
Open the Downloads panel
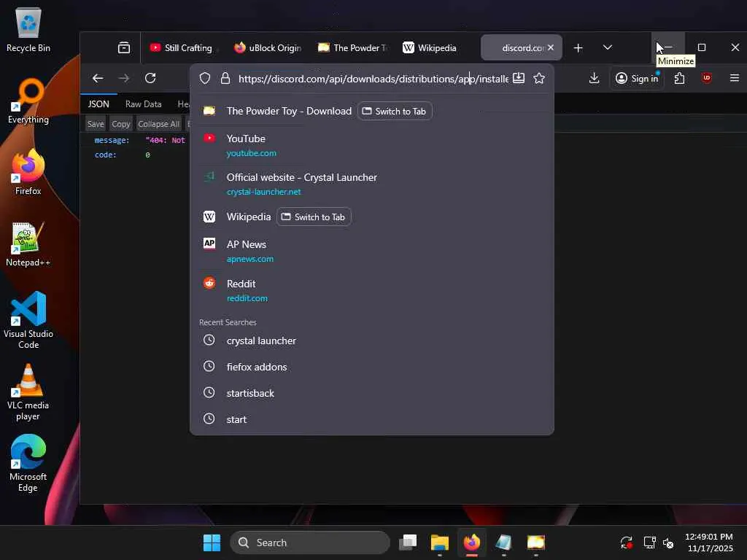click(594, 78)
